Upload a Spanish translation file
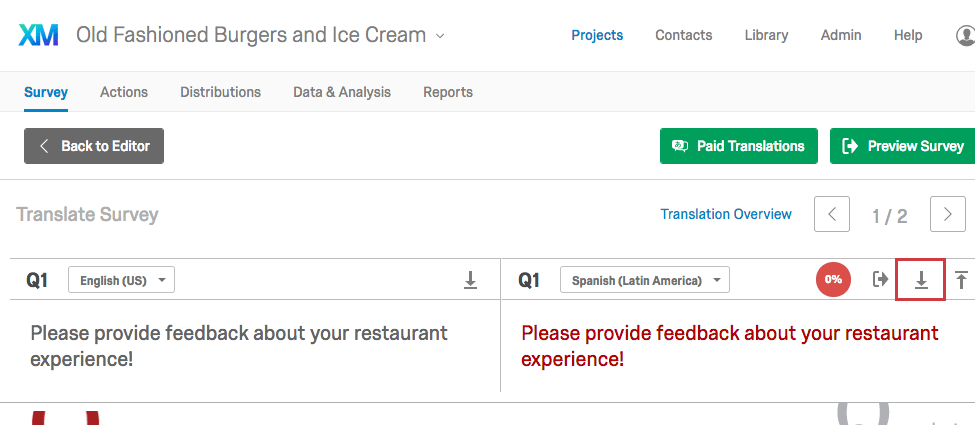Image resolution: width=975 pixels, height=425 pixels. [x=961, y=280]
